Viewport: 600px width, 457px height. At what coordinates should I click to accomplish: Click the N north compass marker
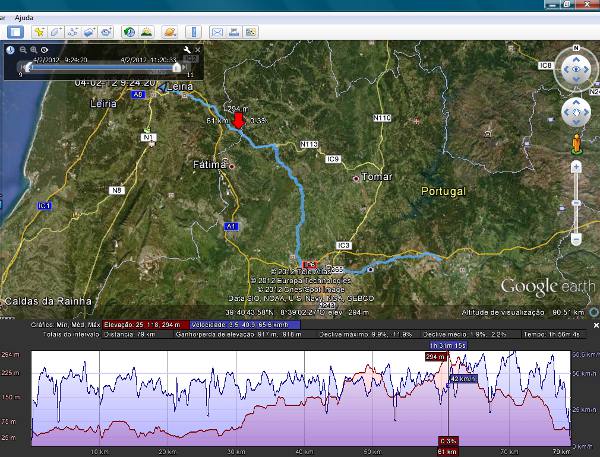[576, 48]
